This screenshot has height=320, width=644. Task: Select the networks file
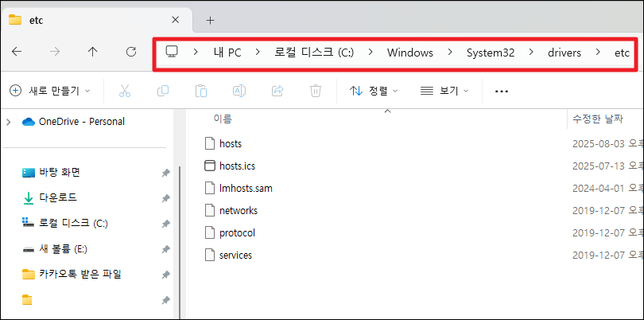pyautogui.click(x=239, y=211)
